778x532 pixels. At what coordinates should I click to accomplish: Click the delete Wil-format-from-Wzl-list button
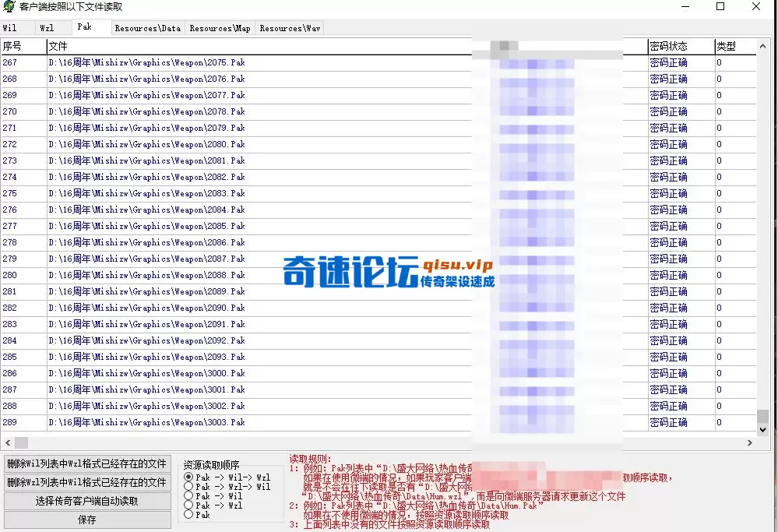tap(88, 481)
